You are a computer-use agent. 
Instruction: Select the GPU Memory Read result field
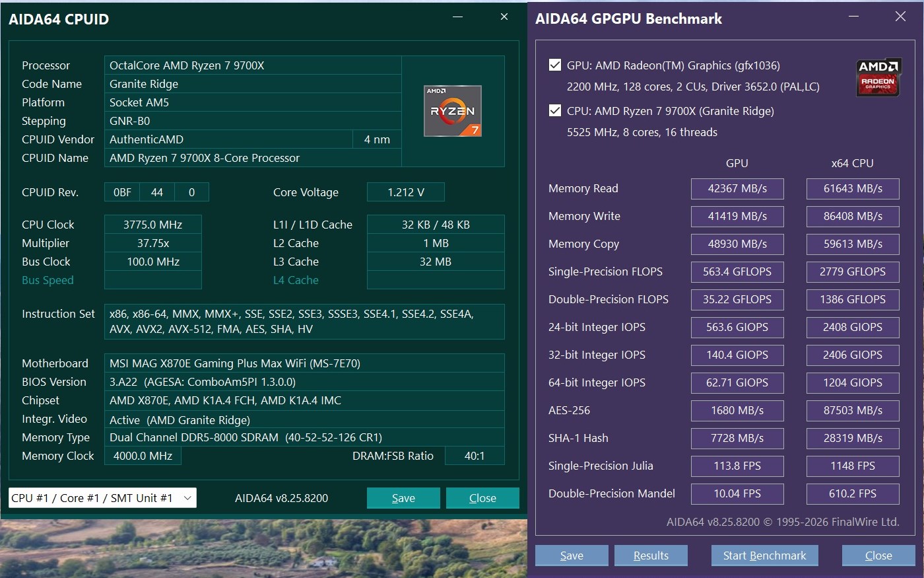(737, 188)
